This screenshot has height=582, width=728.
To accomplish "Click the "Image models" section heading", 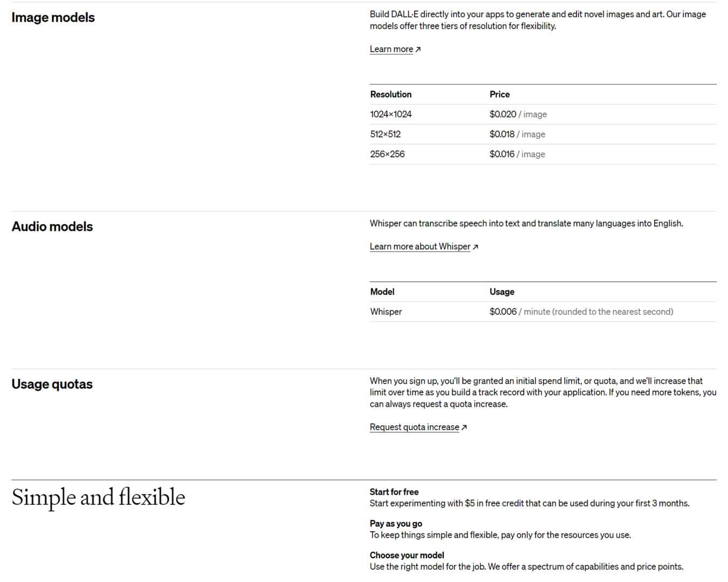I will pyautogui.click(x=53, y=17).
